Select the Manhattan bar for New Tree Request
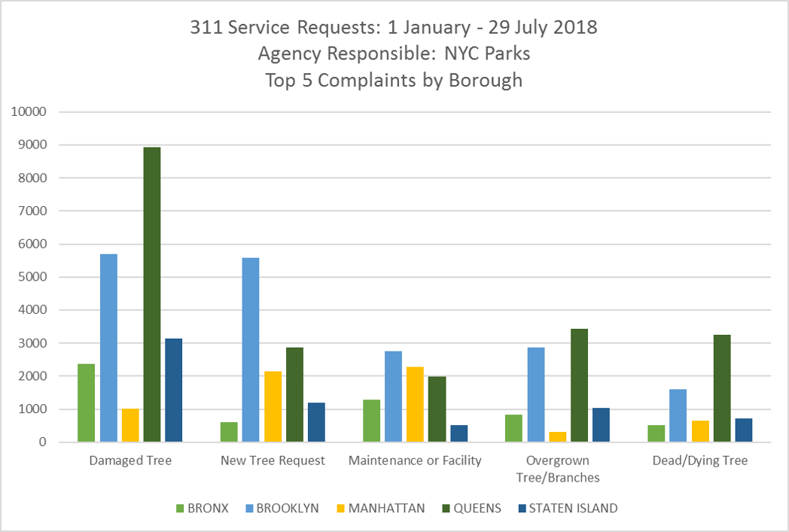 click(x=273, y=407)
